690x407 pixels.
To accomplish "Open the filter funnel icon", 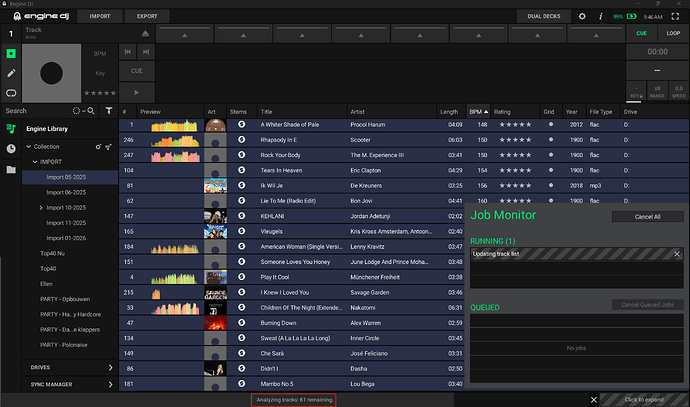I will pyautogui.click(x=109, y=111).
